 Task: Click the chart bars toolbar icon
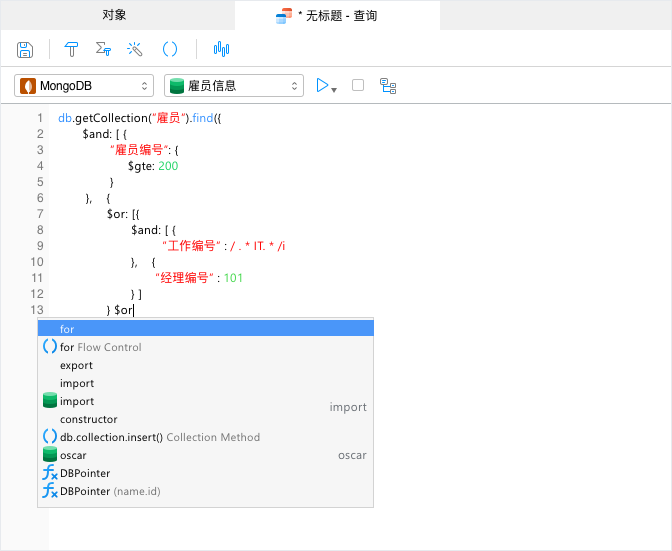[x=221, y=49]
